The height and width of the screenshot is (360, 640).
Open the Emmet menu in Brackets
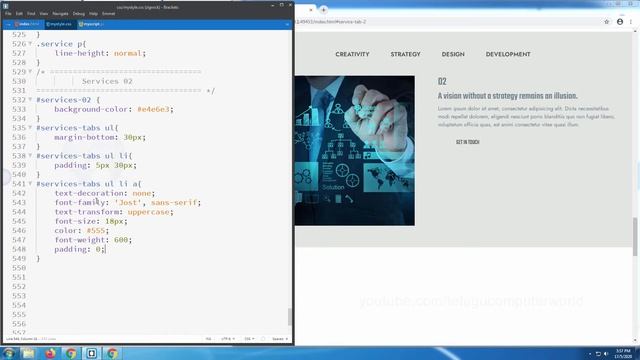click(108, 13)
